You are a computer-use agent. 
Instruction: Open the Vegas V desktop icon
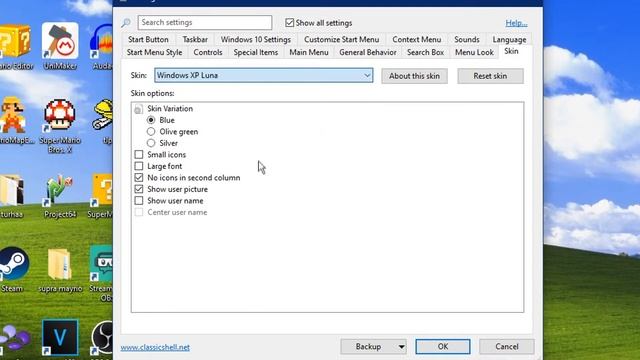pos(60,337)
